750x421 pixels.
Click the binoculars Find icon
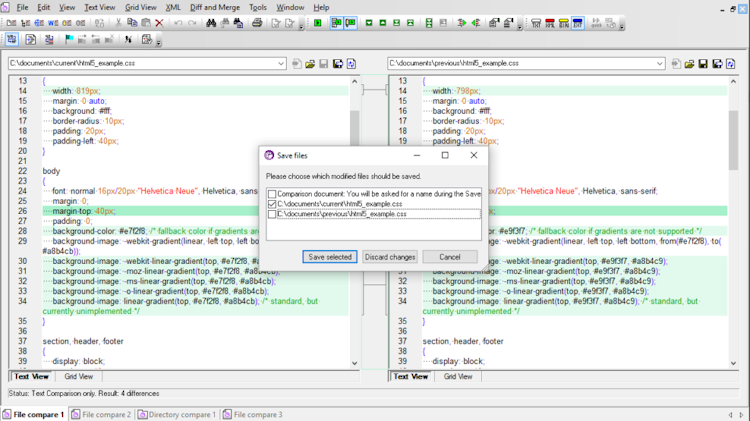click(211, 23)
